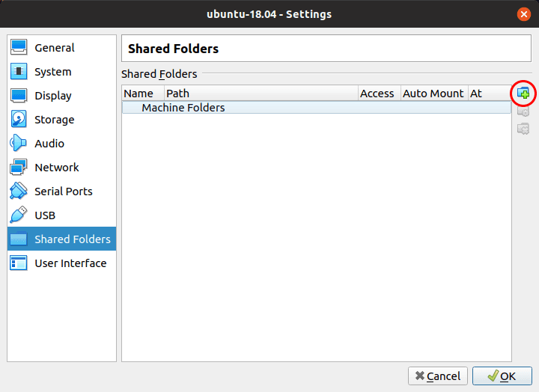Click the greyed remove shared folder icon
The height and width of the screenshot is (392, 539).
[523, 129]
